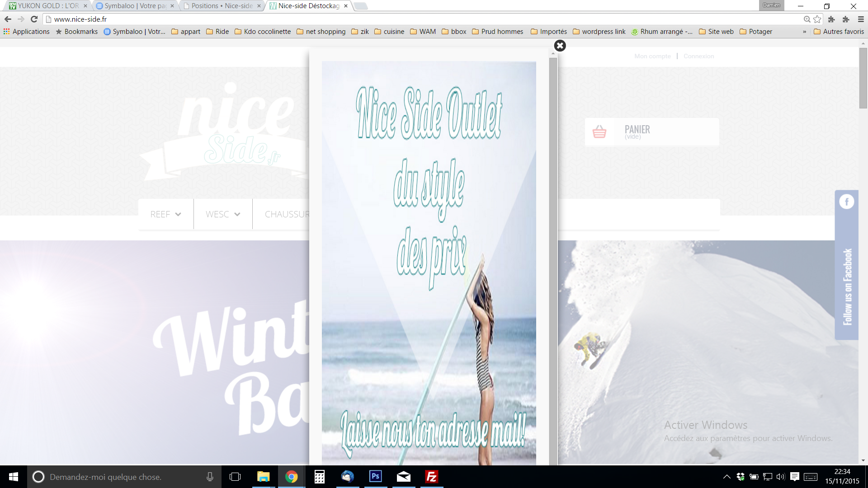Click the Mon compte link
868x488 pixels.
coord(652,56)
